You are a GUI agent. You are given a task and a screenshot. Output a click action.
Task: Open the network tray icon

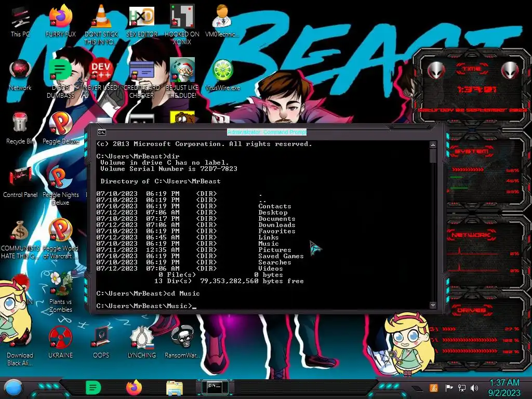pos(462,388)
